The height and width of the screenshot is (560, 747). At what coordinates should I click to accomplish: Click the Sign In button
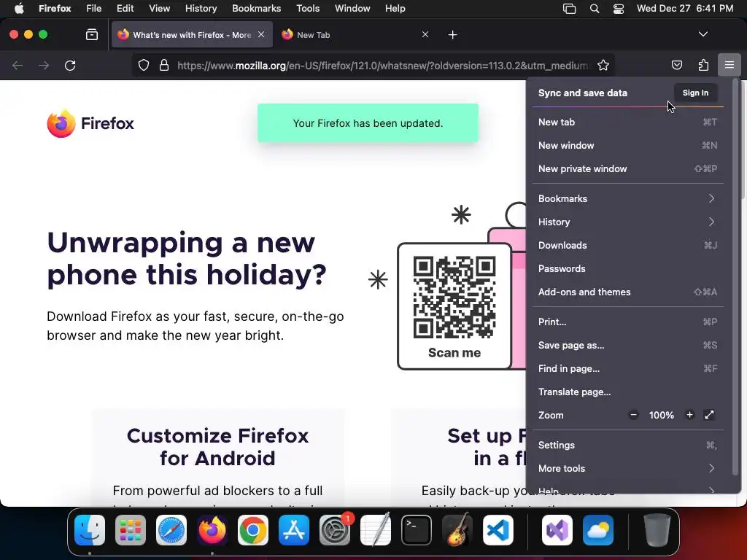(x=695, y=93)
